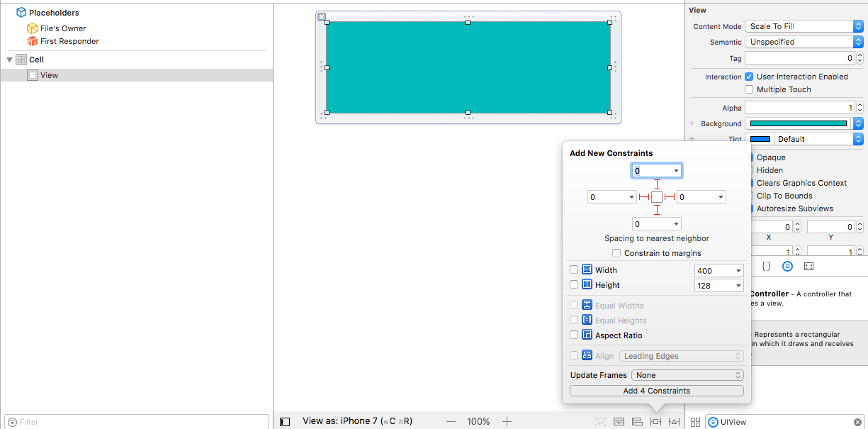Check the Height constraint checkbox
868x429 pixels.
pyautogui.click(x=574, y=285)
